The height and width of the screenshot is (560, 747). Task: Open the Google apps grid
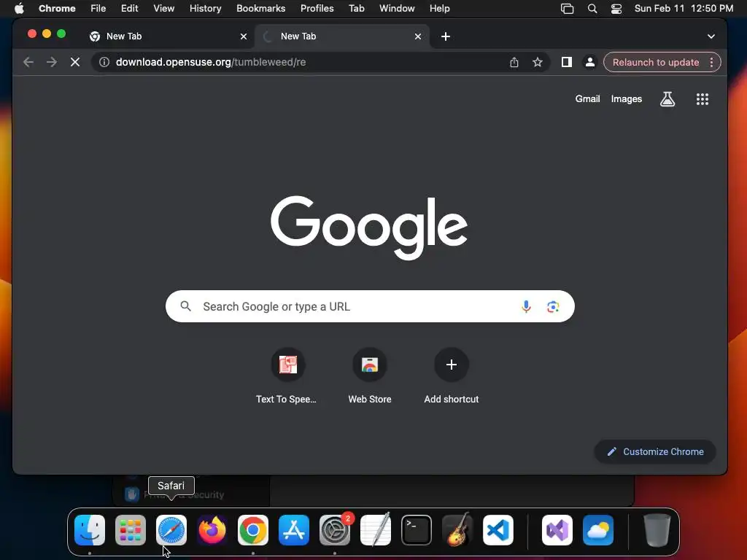tap(703, 99)
